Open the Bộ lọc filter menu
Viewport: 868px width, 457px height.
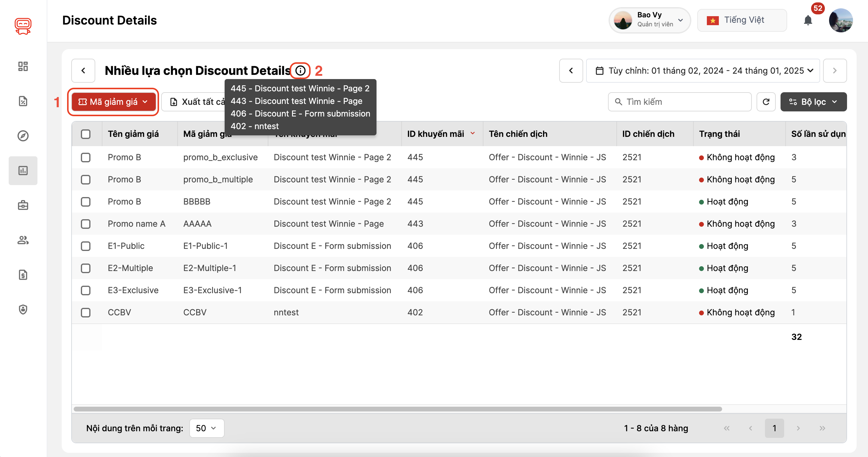(813, 102)
